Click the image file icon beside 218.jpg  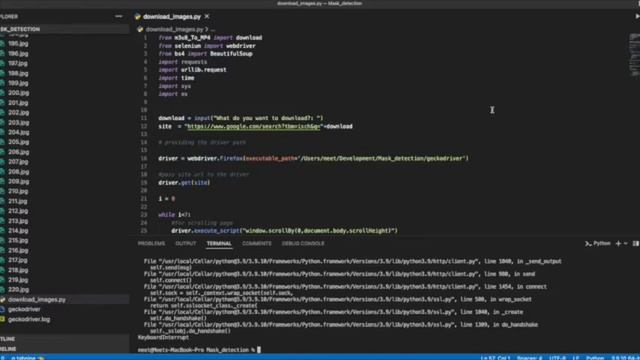(2, 270)
